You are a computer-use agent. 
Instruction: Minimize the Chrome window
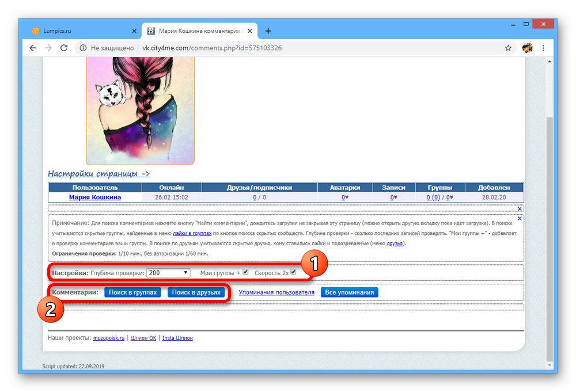pos(513,24)
